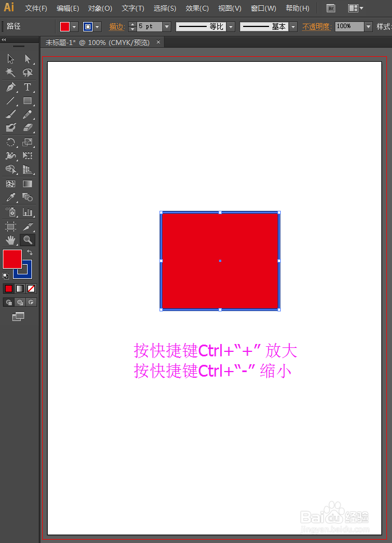The image size is (392, 543).
Task: Select the Selection tool (black arrow)
Action: pos(11,59)
